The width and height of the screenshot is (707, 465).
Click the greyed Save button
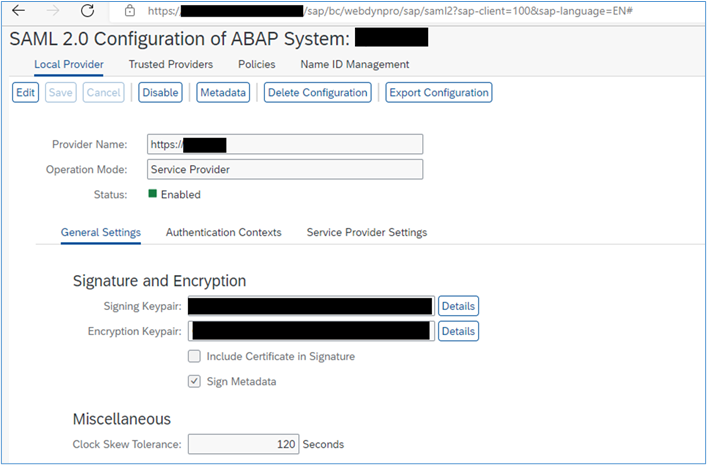pos(60,92)
